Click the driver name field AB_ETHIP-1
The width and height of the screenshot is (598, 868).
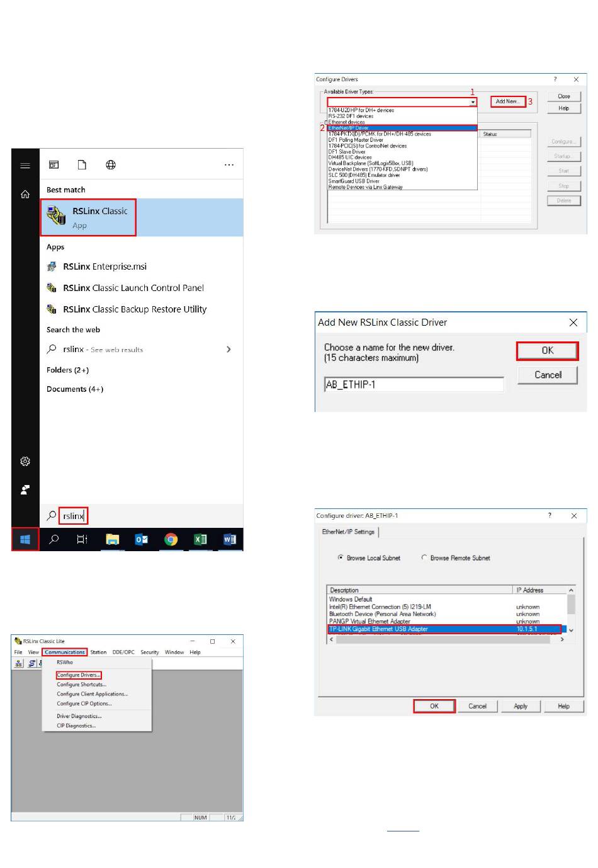414,384
